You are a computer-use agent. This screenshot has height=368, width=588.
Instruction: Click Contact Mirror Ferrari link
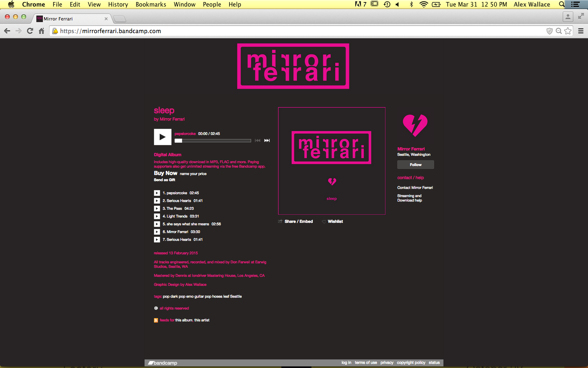[415, 188]
